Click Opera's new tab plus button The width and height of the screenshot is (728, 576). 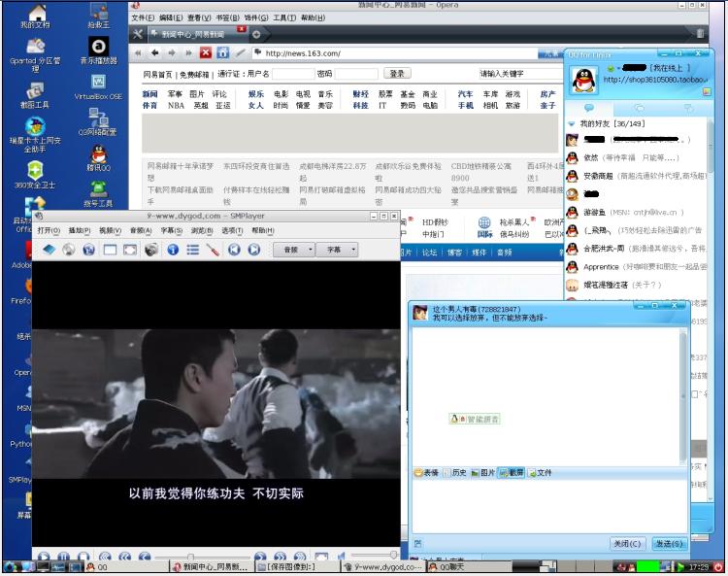coord(256,34)
